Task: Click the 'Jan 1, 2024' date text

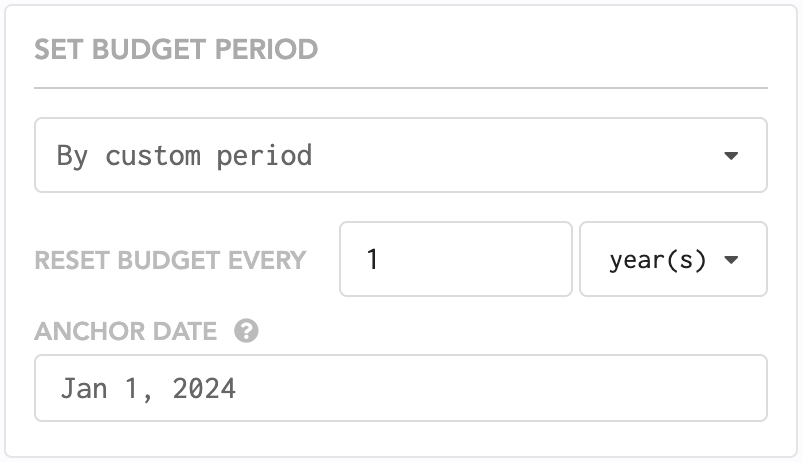Action: 148,388
